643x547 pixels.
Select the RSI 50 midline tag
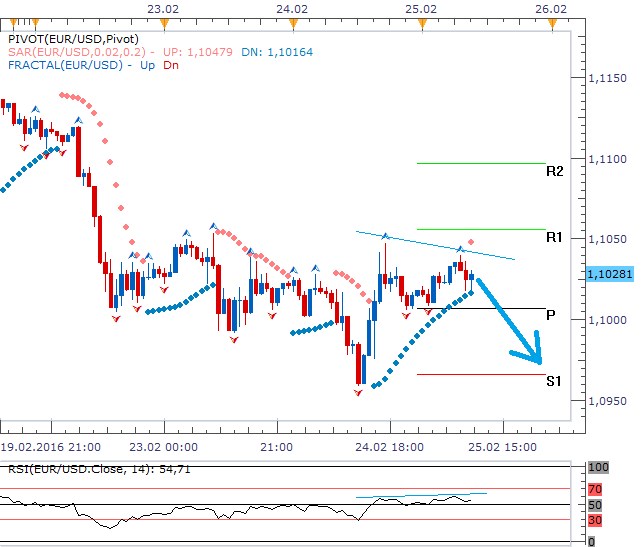597,505
